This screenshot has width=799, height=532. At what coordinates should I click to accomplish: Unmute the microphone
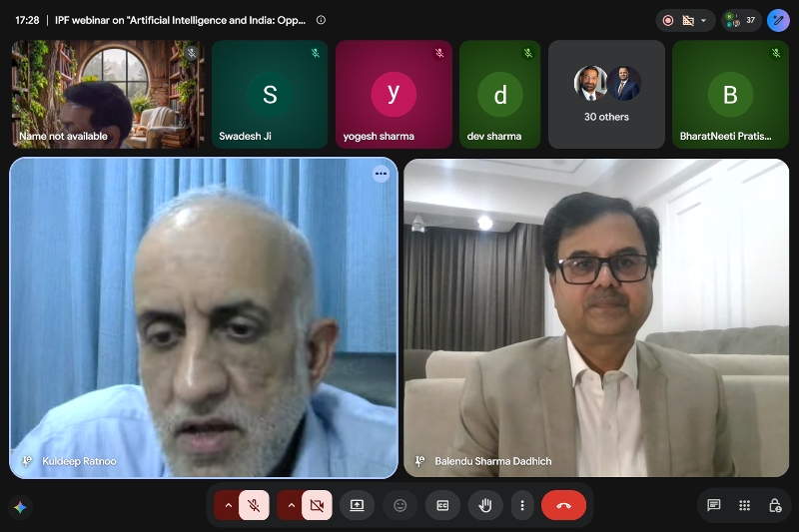coord(254,505)
